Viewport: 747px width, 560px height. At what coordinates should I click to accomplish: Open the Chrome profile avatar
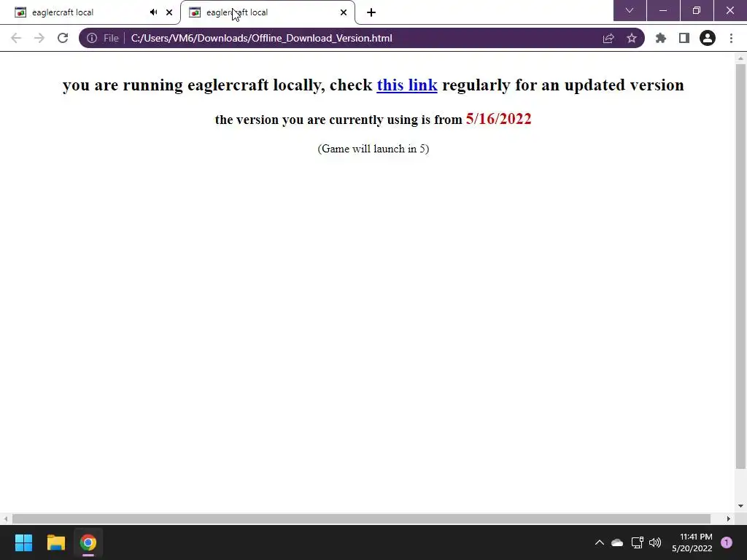[708, 38]
